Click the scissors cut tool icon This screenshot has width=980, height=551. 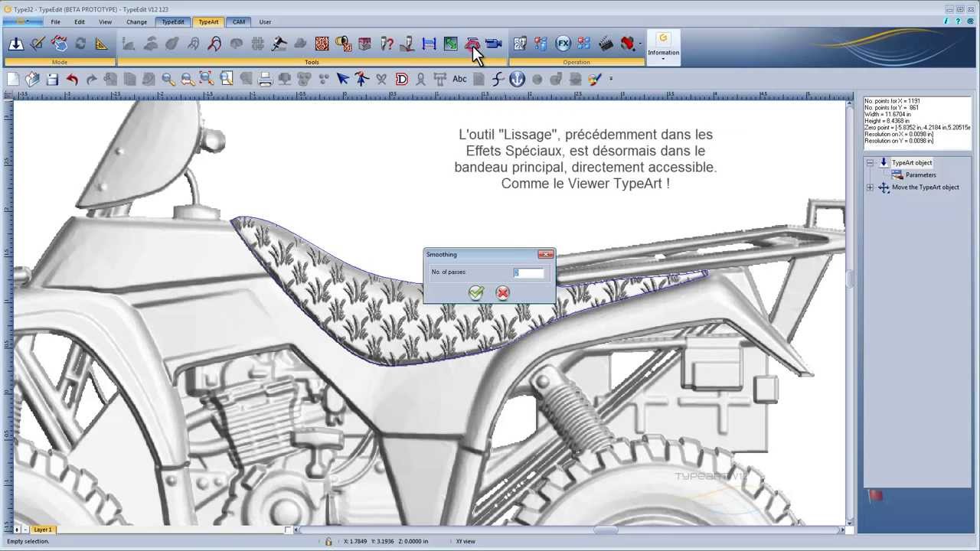tap(381, 79)
